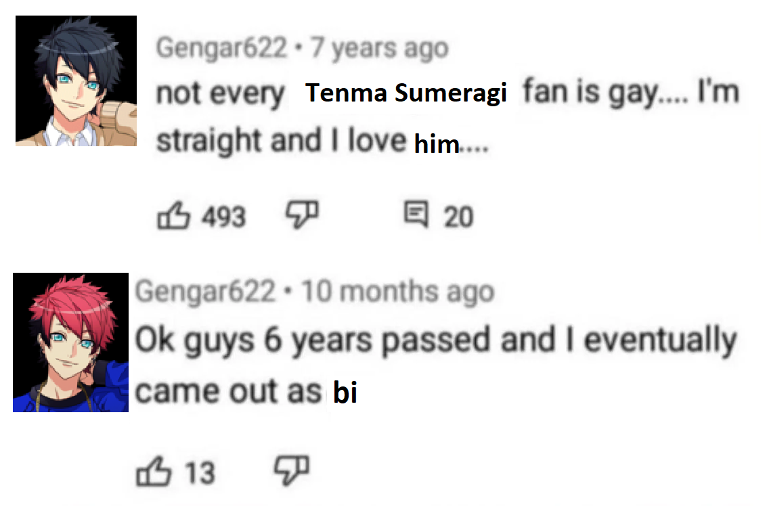Viewport: 769px width, 532px height.
Task: Thumbs down the 10-months-ago comment
Action: pyautogui.click(x=291, y=468)
